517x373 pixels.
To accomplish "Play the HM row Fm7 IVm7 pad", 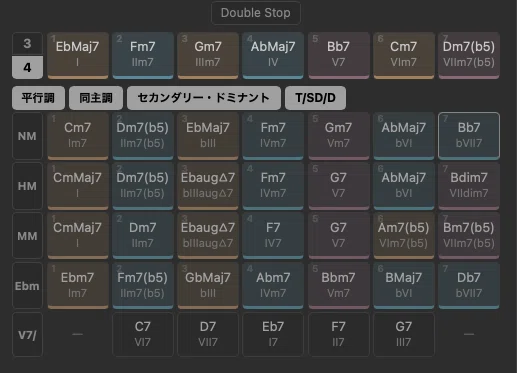I will pyautogui.click(x=273, y=186).
